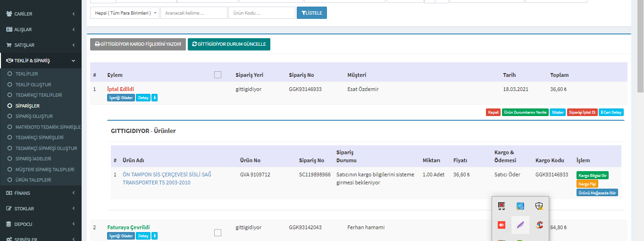Expand the Cariler sidebar menu

(41, 14)
